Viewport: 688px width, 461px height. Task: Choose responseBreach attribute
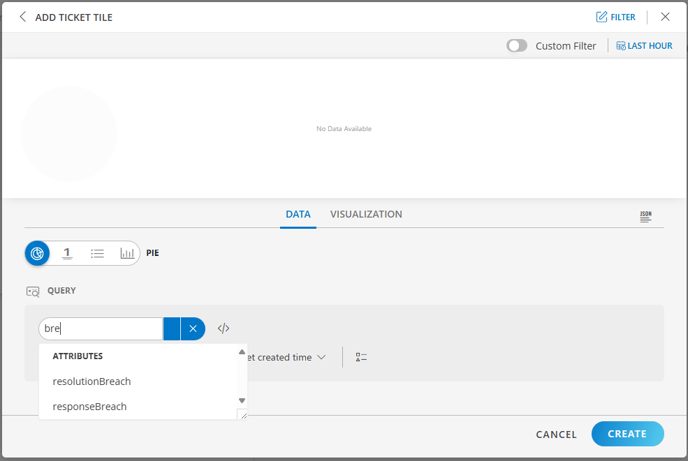pyautogui.click(x=90, y=406)
